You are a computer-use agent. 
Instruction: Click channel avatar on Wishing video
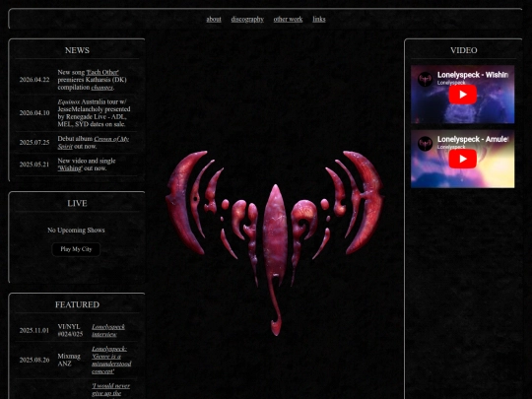(x=425, y=79)
